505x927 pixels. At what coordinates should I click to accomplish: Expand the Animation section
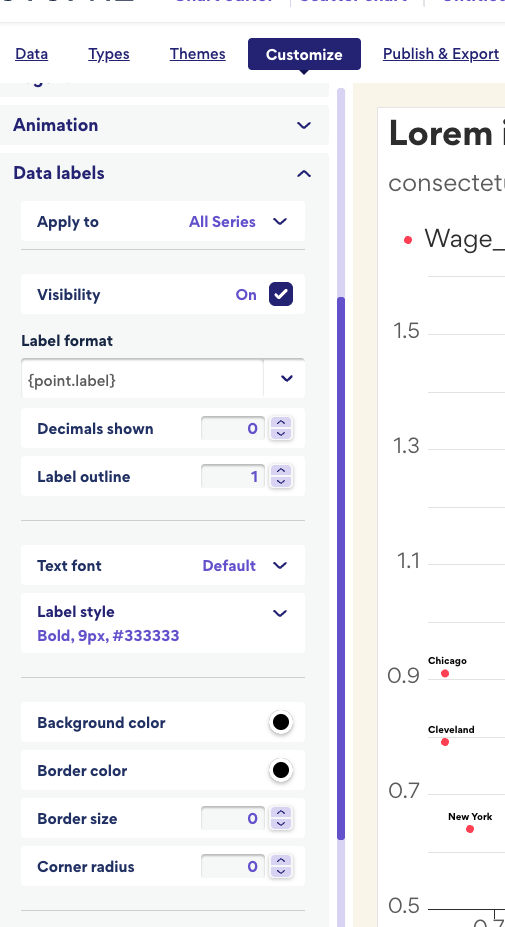164,125
